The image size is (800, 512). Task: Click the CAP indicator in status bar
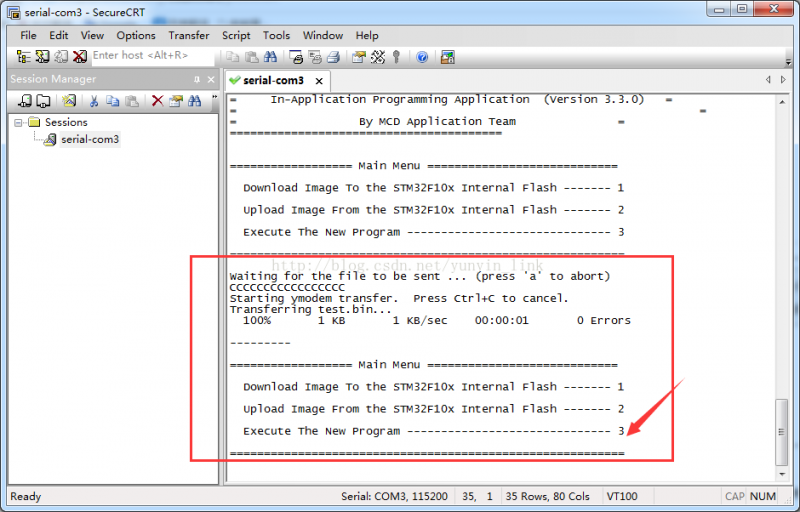tap(735, 496)
